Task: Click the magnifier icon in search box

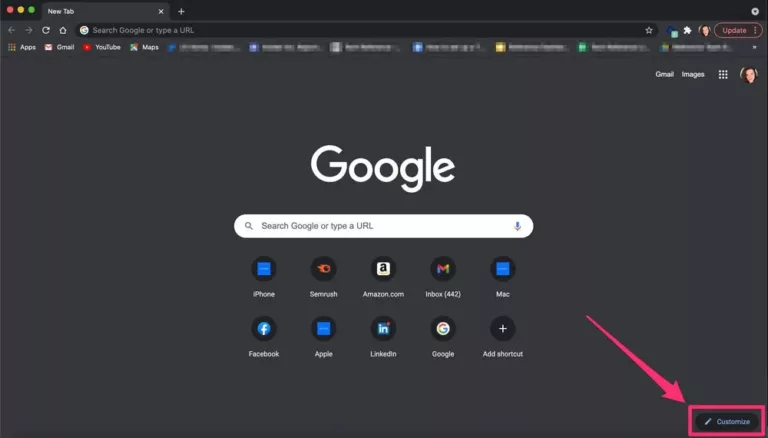Action: (249, 226)
